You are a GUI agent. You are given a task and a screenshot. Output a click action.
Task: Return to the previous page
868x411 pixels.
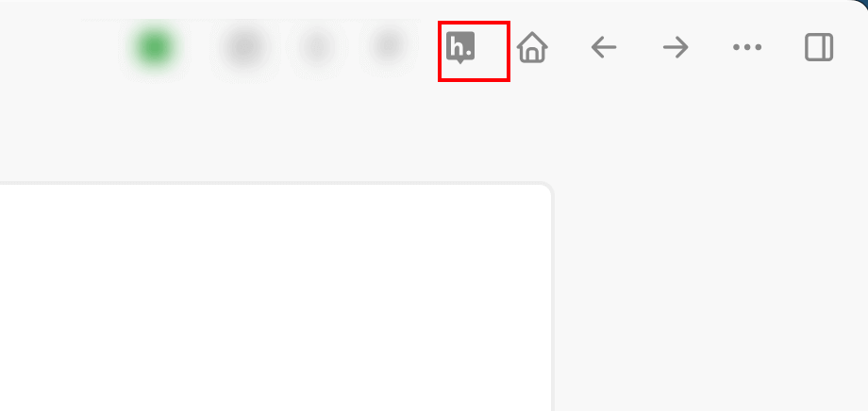[604, 47]
